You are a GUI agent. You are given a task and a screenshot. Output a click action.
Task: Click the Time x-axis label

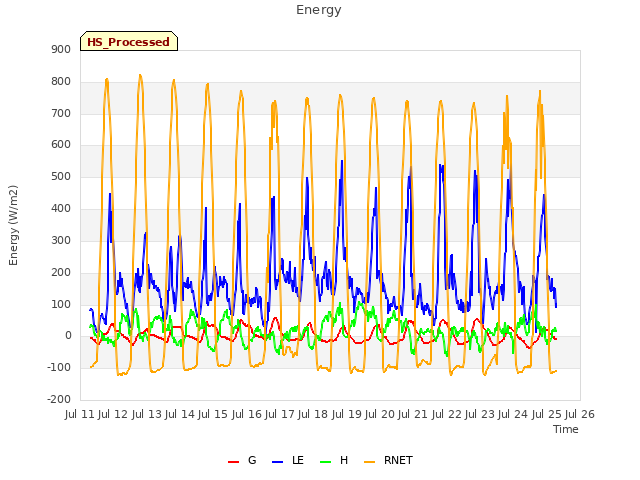(x=565, y=429)
